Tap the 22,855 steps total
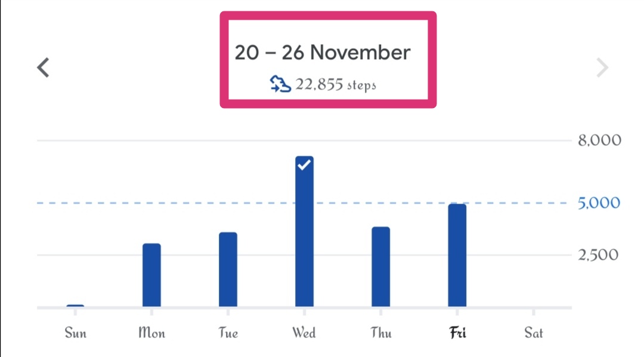The width and height of the screenshot is (644, 357). (x=336, y=84)
